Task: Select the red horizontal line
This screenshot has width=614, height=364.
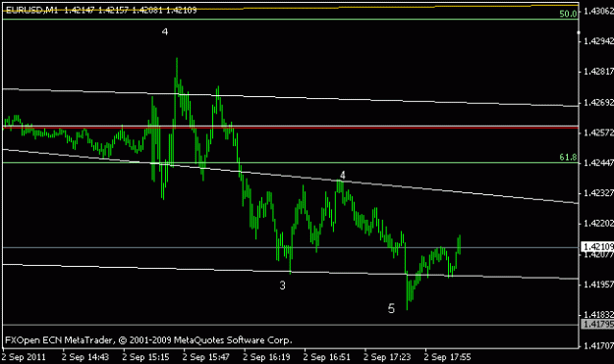Action: click(291, 128)
